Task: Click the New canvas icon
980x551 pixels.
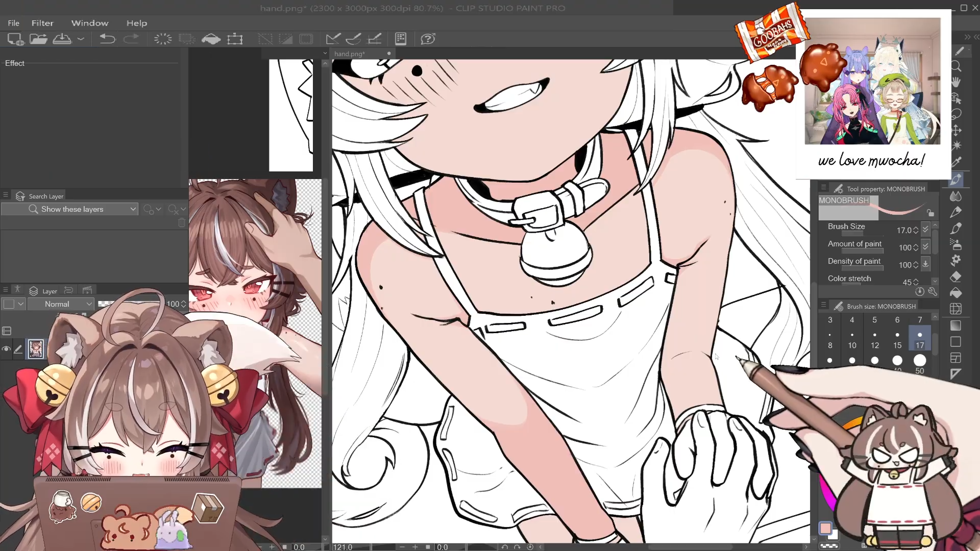Action: [x=15, y=39]
